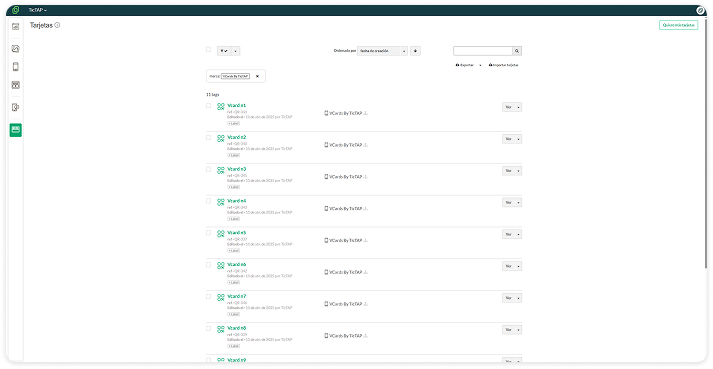
Task: Tick the checkbox for Vcard n1
Action: pos(209,106)
